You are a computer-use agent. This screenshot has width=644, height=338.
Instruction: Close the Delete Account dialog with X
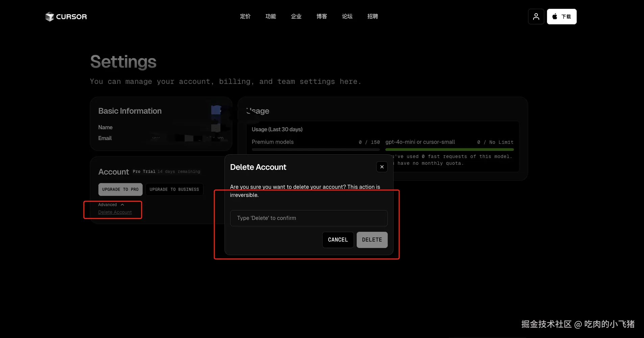[x=382, y=167]
